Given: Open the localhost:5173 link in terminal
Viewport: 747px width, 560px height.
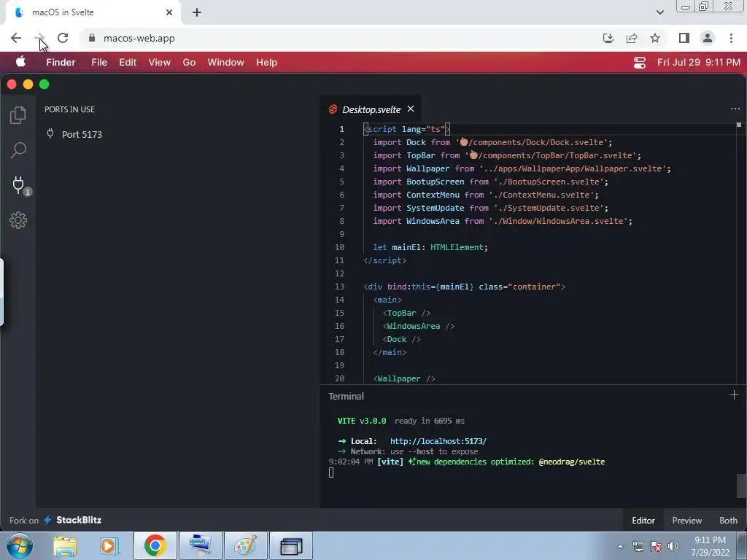Looking at the screenshot, I should point(438,441).
